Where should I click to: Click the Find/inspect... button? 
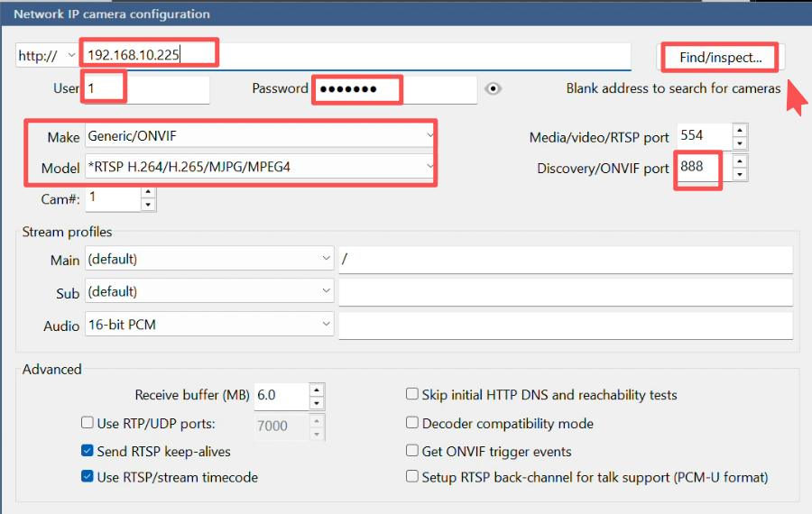(x=720, y=58)
